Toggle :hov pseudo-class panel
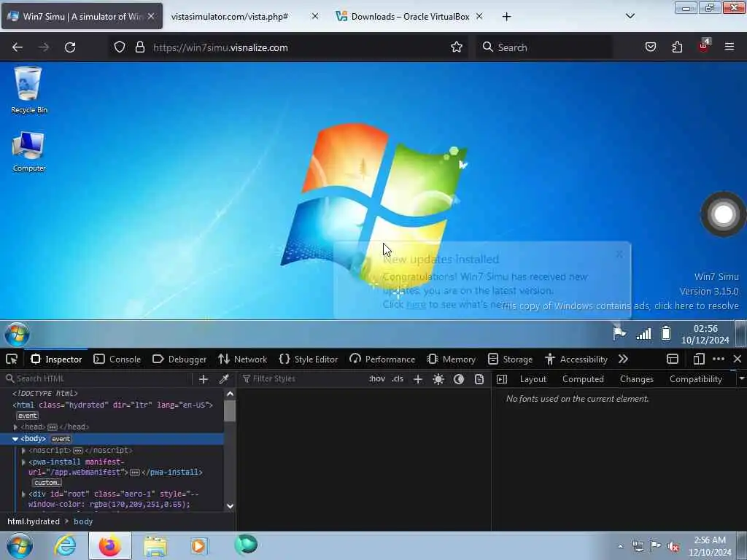 click(x=377, y=379)
